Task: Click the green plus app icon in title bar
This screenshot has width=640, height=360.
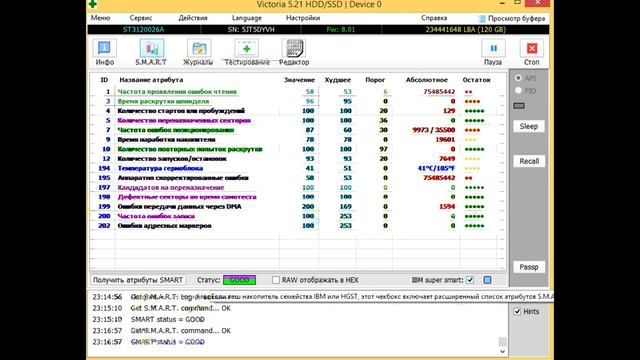Action: coord(93,4)
